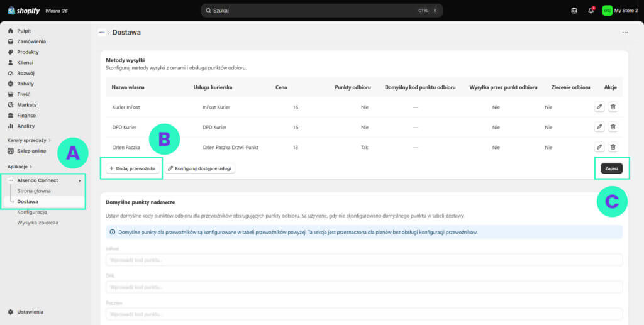
Task: Click the Analizy chart icon
Action: pos(11,126)
